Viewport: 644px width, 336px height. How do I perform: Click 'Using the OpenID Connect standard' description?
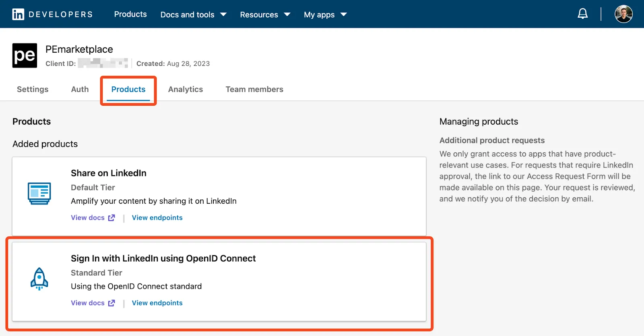point(136,287)
